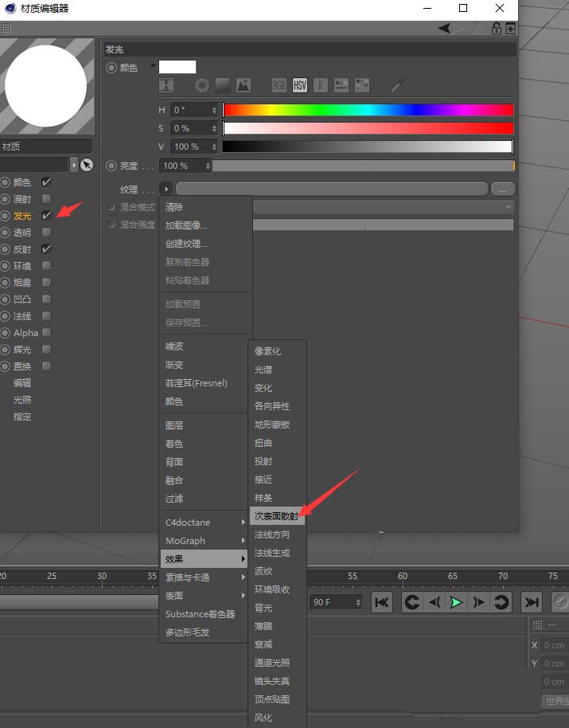
Task: Click the color wheel mode icon
Action: (201, 85)
